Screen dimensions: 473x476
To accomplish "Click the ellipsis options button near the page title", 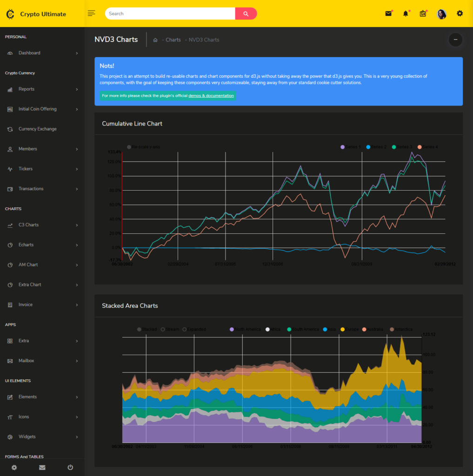I will pos(455,40).
